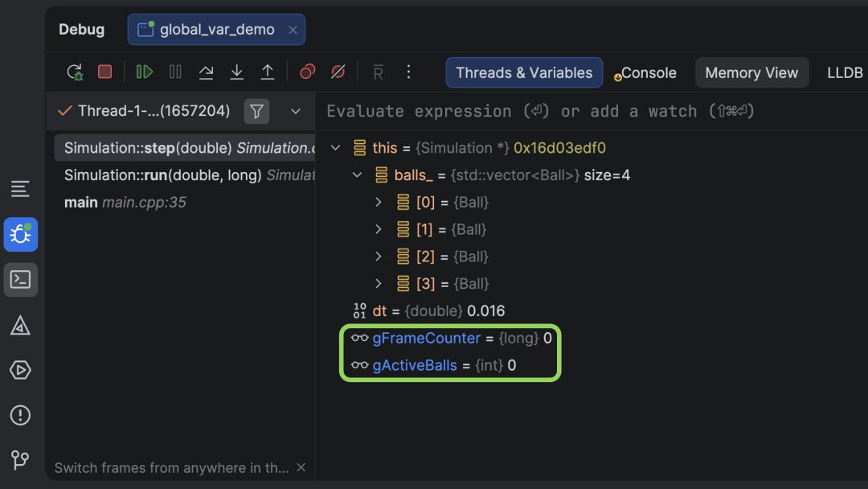
Task: Step into the function
Action: 237,72
